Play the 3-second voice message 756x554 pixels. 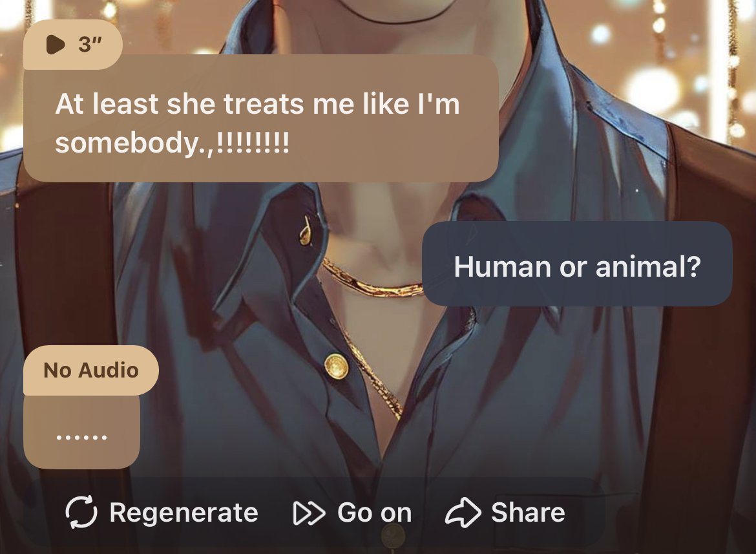(56, 45)
